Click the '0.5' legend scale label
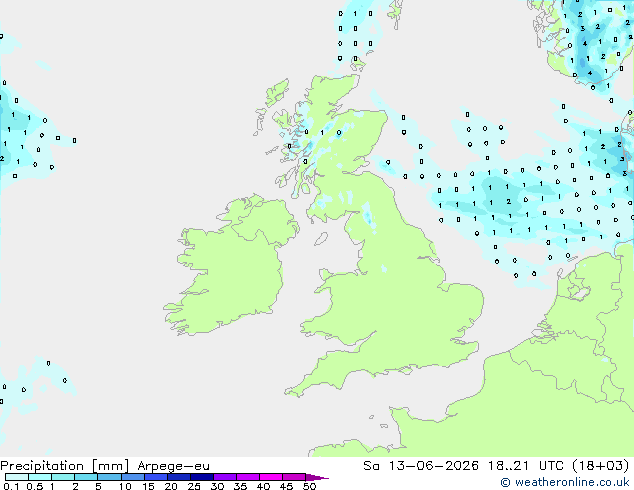Screen dimensions: 634x490 pos(34,486)
